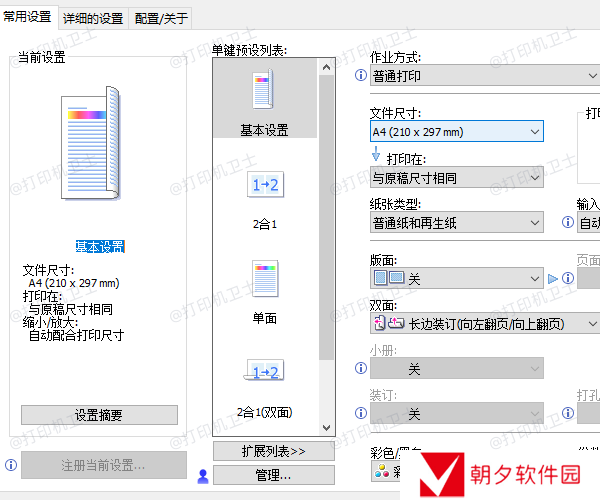
Task: Open the 输入 tray dropdown showing 自动
Action: (x=589, y=222)
